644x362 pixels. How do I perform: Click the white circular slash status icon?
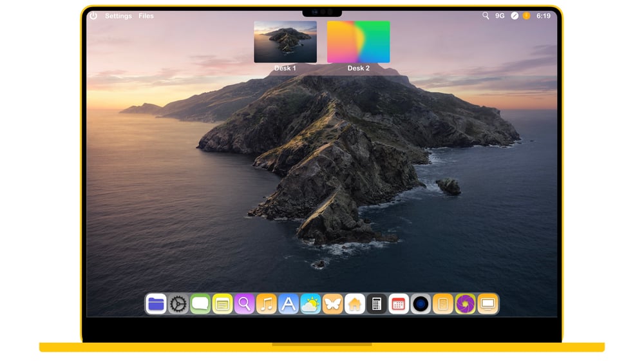pyautogui.click(x=514, y=15)
